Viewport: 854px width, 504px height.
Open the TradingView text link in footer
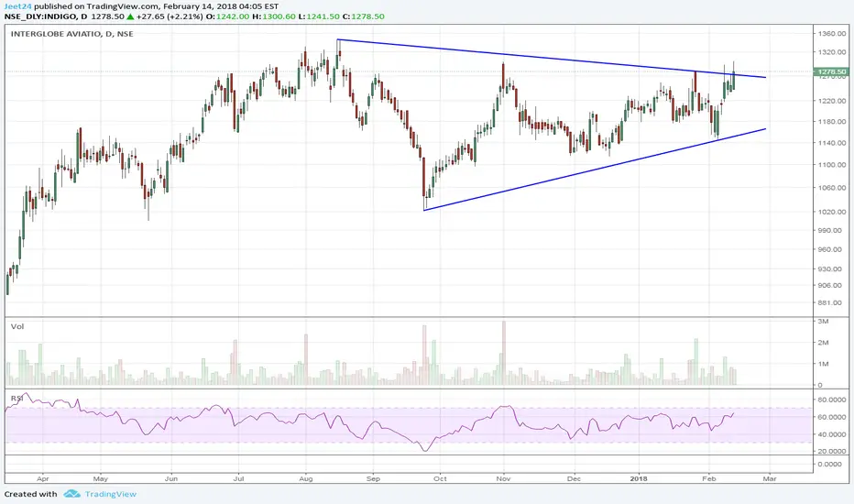point(111,494)
